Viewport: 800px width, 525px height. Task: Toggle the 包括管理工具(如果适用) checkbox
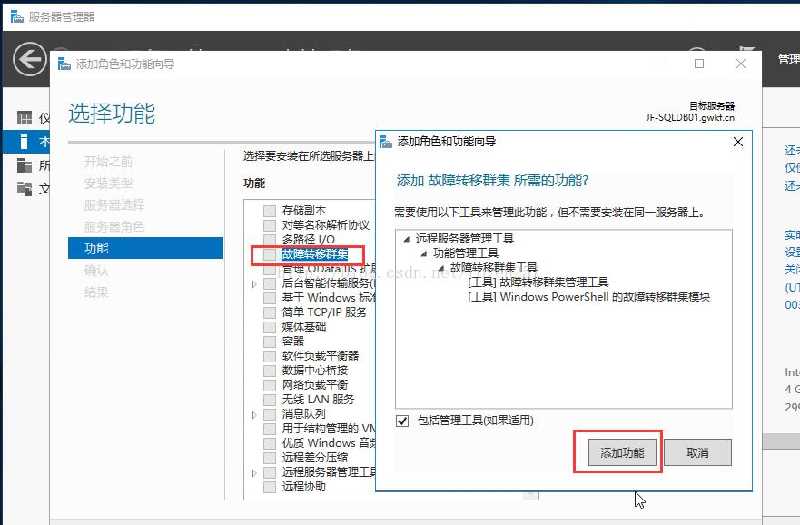pos(403,421)
